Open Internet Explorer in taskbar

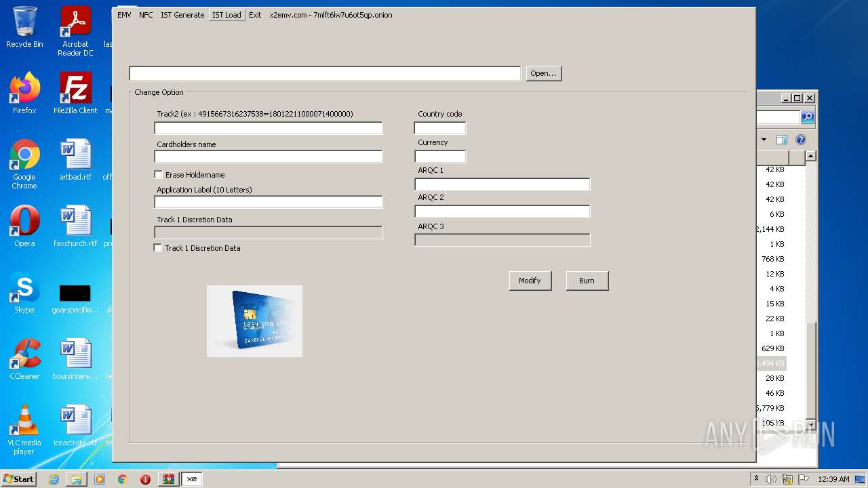click(x=54, y=479)
